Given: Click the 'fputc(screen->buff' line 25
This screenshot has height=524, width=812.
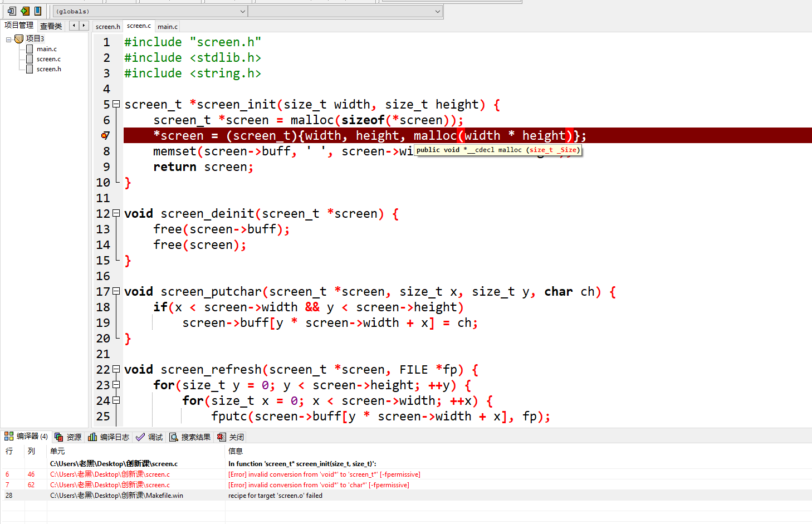Looking at the screenshot, I should click(381, 417).
